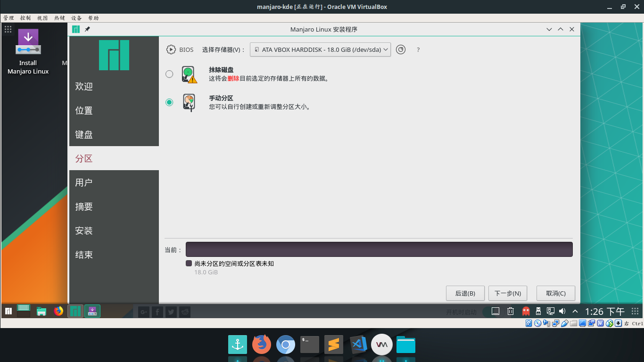Click the unpartitioned space legend color swatch
Viewport: 644px width, 362px height.
(189, 263)
